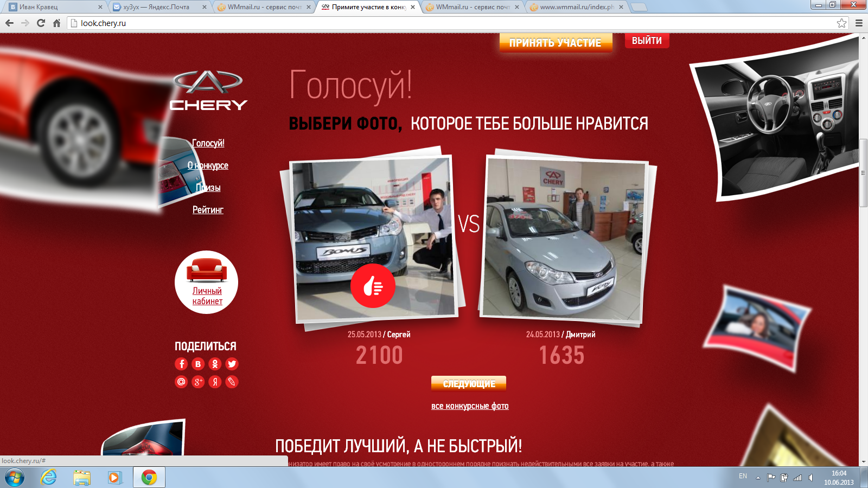Click the EN language indicator
Viewport: 868px width, 488px height.
tap(743, 476)
